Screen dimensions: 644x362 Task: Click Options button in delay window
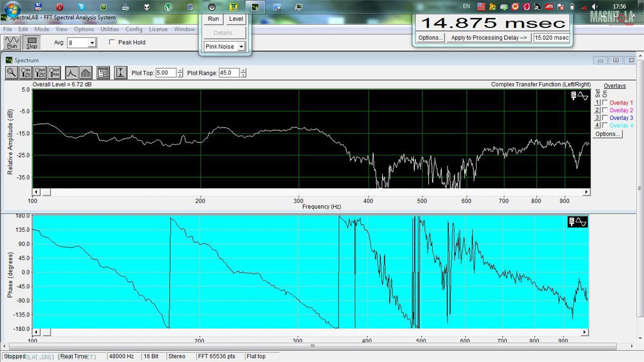[430, 38]
